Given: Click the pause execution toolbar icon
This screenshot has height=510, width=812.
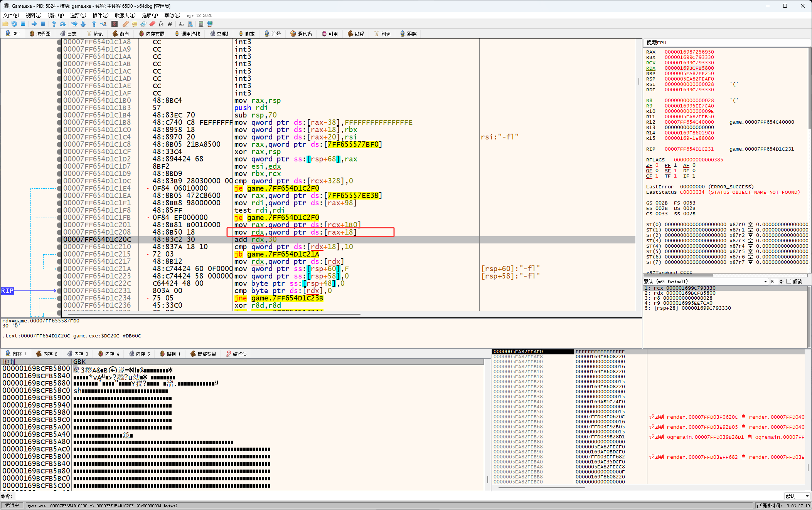Looking at the screenshot, I should pos(43,24).
